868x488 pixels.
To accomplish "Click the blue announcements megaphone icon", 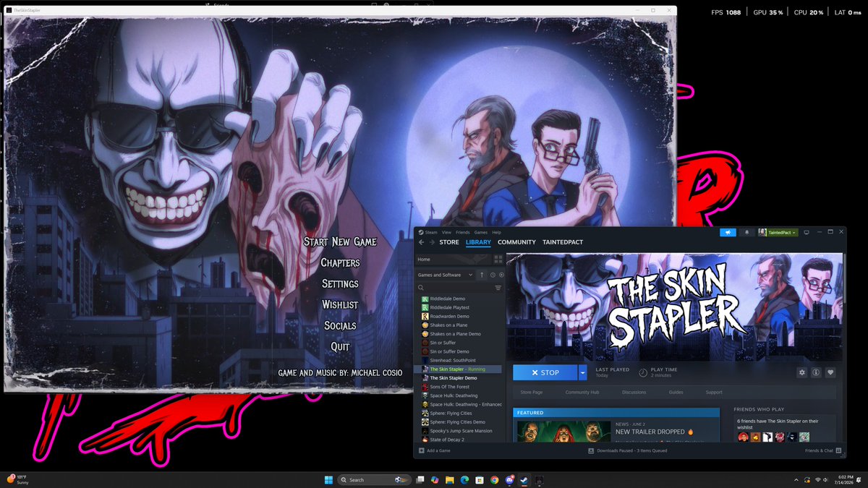I will [728, 232].
